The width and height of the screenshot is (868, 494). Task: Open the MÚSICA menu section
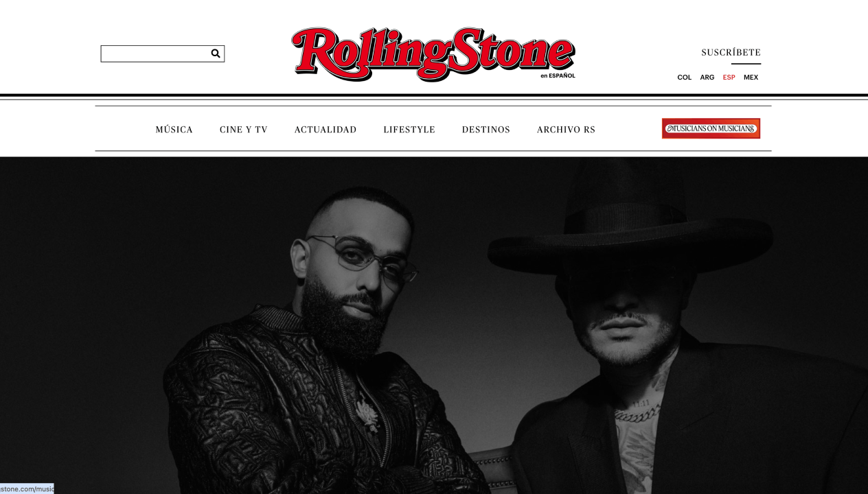coord(174,130)
